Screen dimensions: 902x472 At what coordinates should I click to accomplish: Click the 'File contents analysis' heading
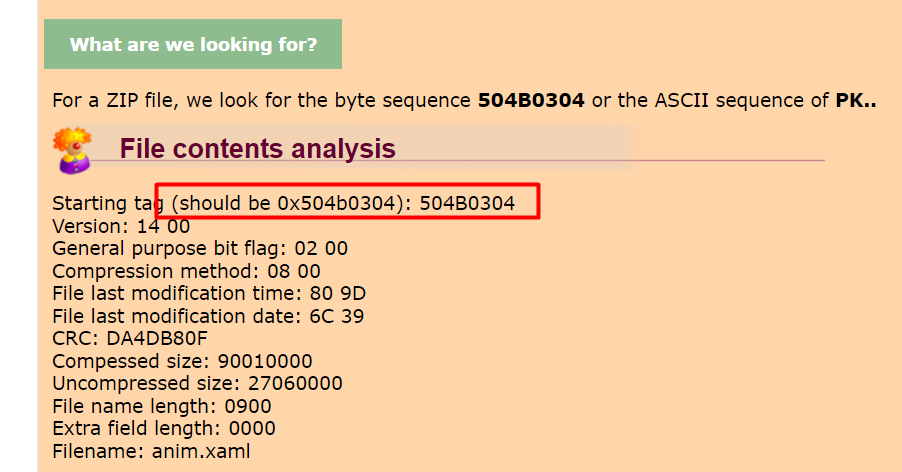coord(257,148)
